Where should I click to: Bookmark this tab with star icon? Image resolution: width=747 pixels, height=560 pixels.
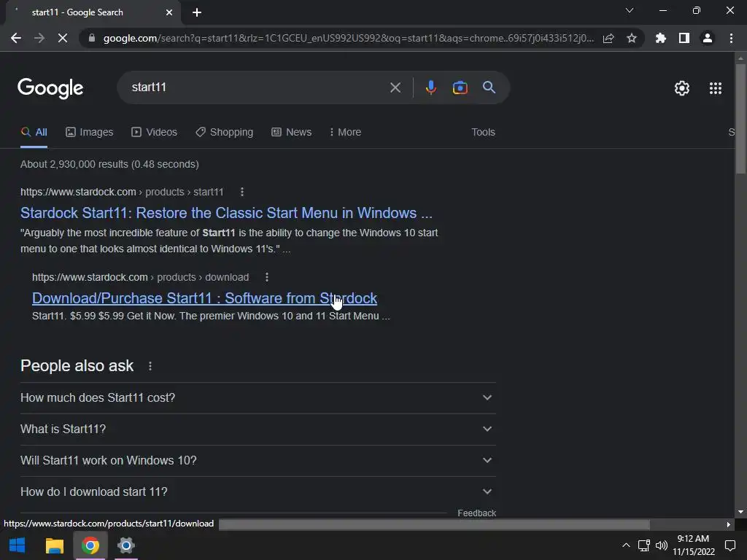tap(632, 38)
